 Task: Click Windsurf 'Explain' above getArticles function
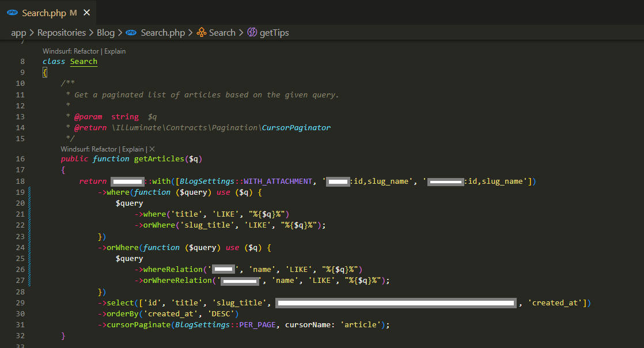tap(133, 149)
